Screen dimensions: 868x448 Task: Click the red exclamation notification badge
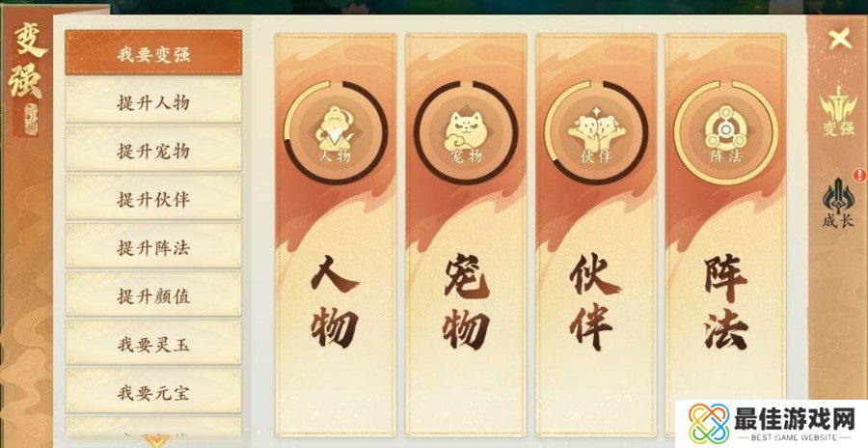[x=859, y=175]
